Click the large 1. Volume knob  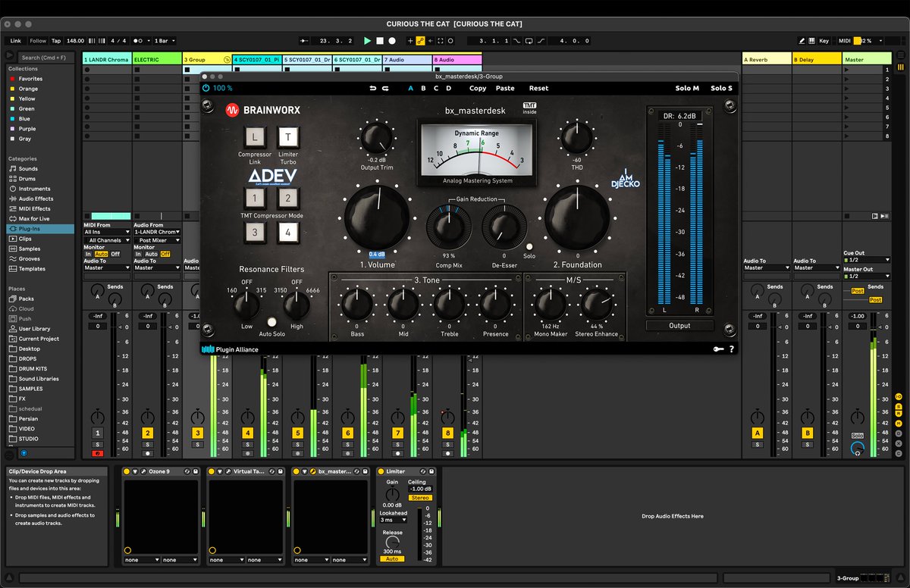376,217
